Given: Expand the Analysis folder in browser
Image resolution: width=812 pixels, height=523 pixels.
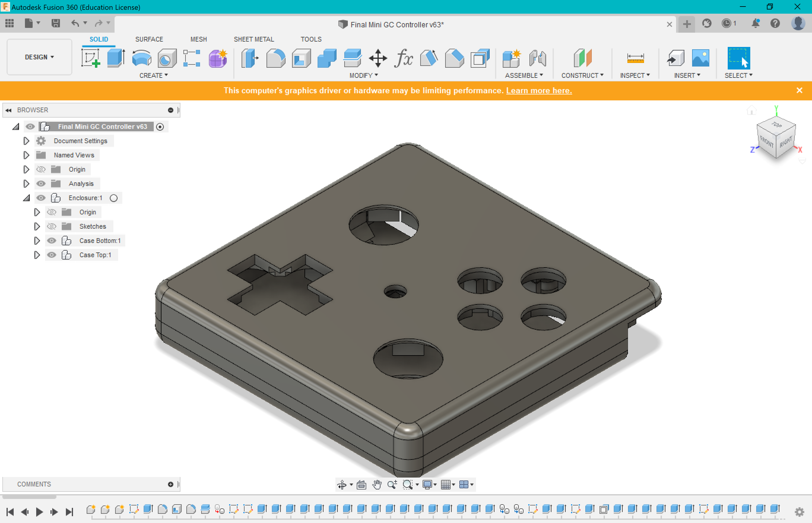Looking at the screenshot, I should point(27,183).
